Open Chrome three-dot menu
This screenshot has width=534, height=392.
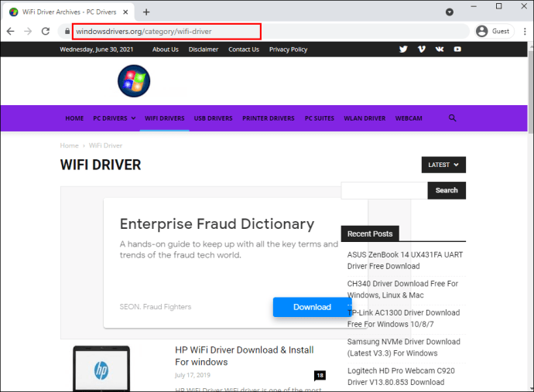[525, 31]
